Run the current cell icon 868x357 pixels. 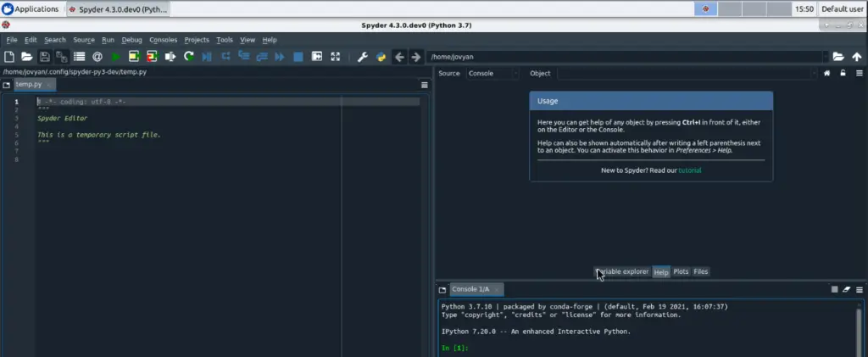[134, 57]
